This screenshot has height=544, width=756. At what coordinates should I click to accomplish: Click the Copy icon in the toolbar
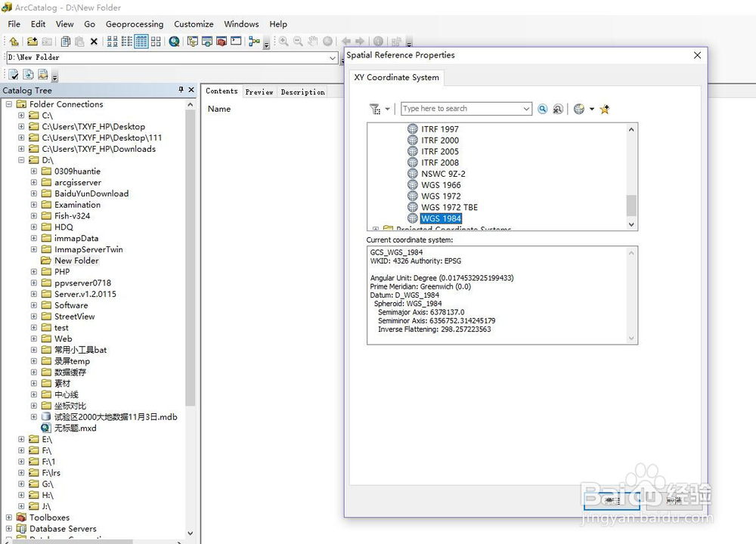(x=66, y=42)
